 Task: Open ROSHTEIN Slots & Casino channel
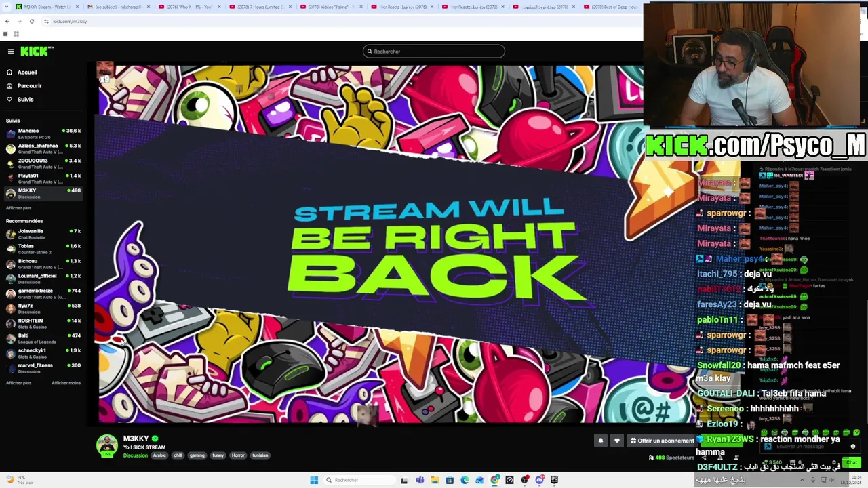coord(43,323)
